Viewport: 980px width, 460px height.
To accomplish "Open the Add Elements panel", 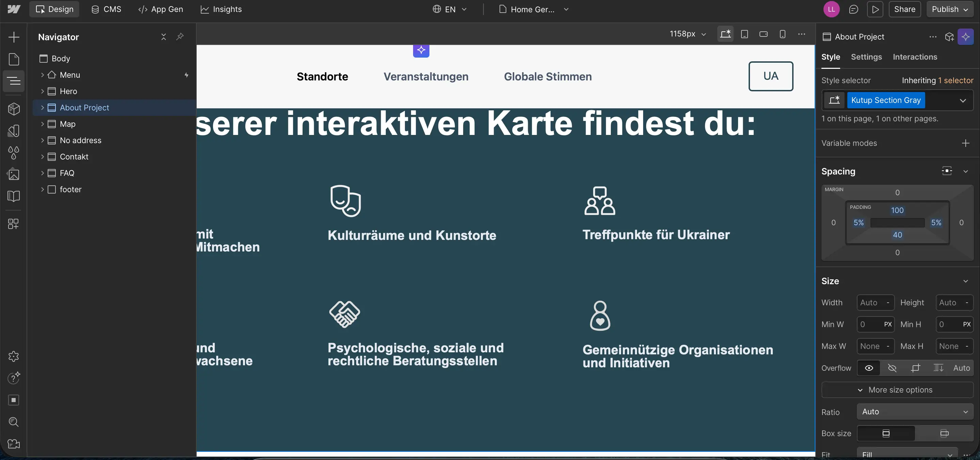I will point(14,37).
